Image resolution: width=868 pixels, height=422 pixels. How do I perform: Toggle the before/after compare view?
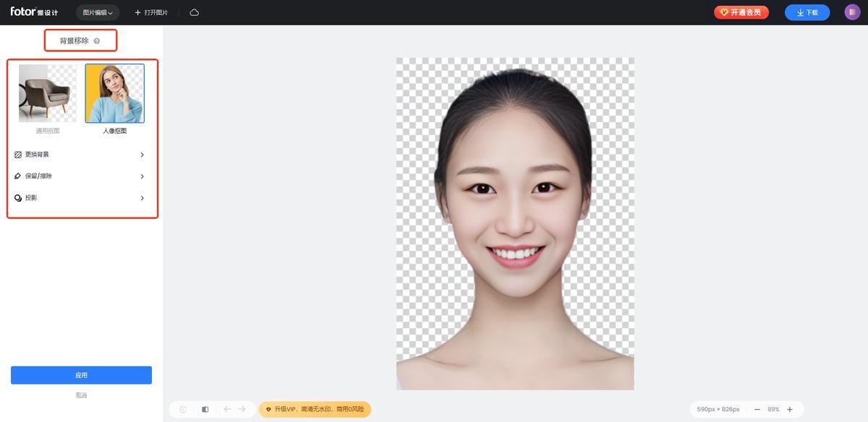coord(205,410)
